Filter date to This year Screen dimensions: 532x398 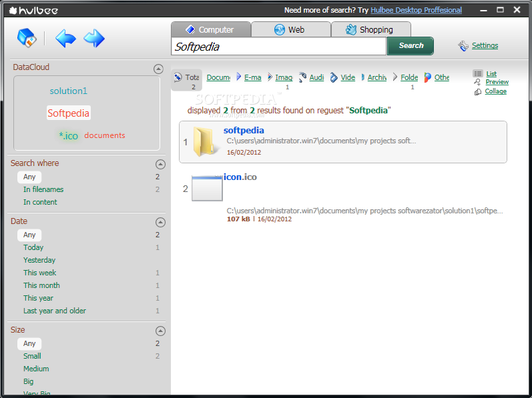[38, 298]
